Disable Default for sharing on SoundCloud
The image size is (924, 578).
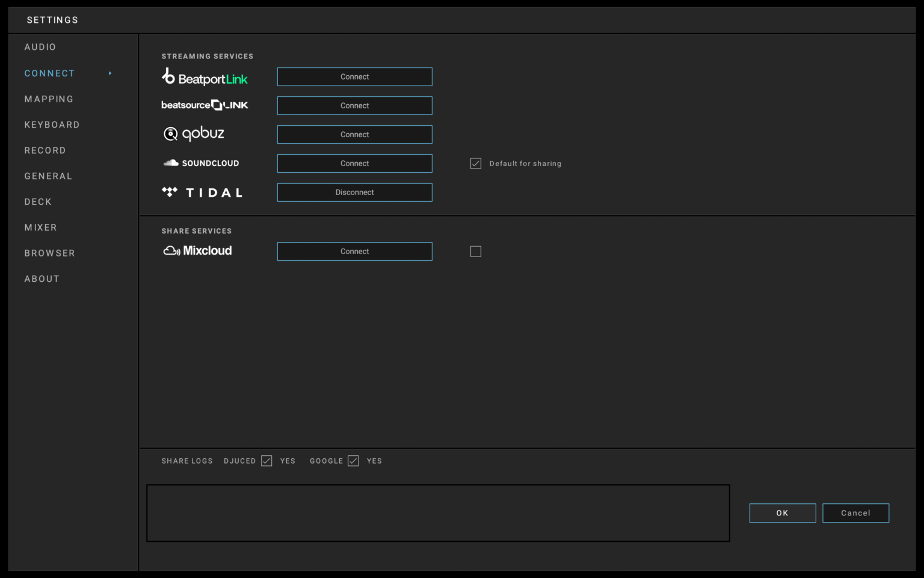pyautogui.click(x=476, y=163)
